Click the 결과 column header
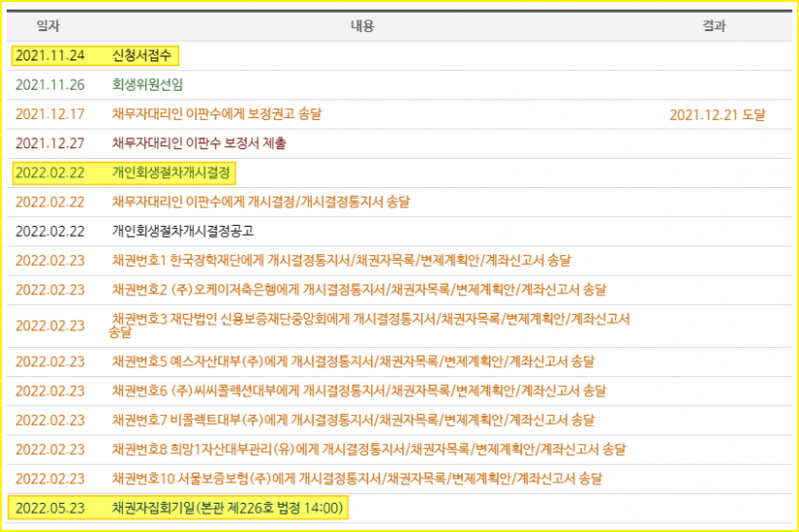 coord(714,26)
